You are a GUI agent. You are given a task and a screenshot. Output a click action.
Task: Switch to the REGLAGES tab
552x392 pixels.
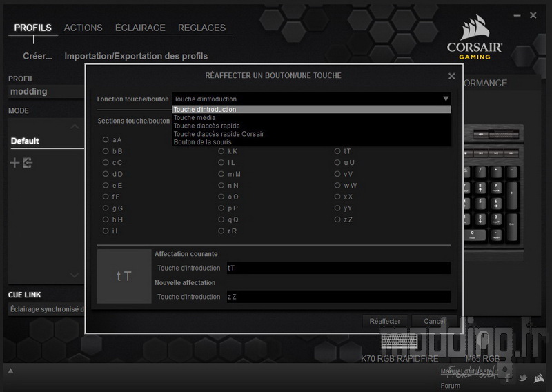point(201,28)
